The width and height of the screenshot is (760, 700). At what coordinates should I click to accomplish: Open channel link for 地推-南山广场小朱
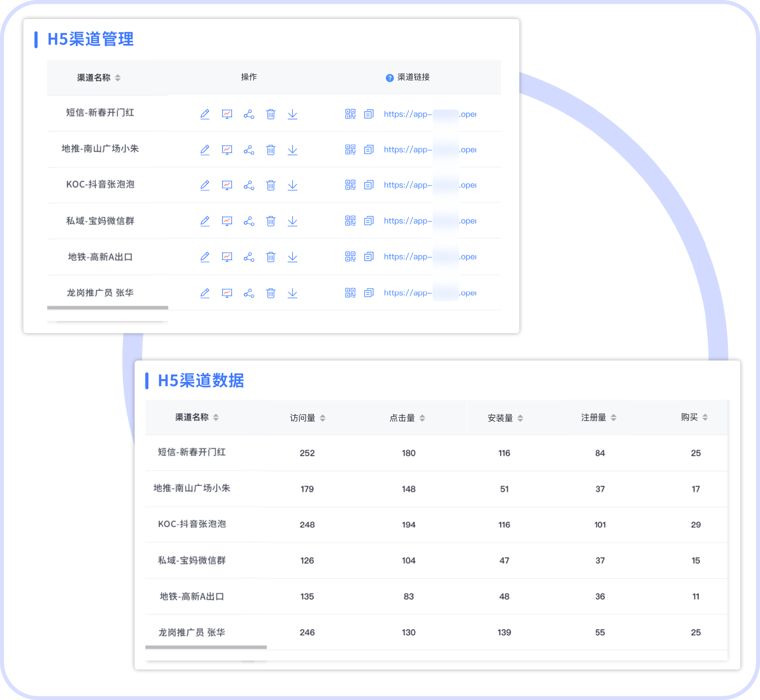coord(407,150)
